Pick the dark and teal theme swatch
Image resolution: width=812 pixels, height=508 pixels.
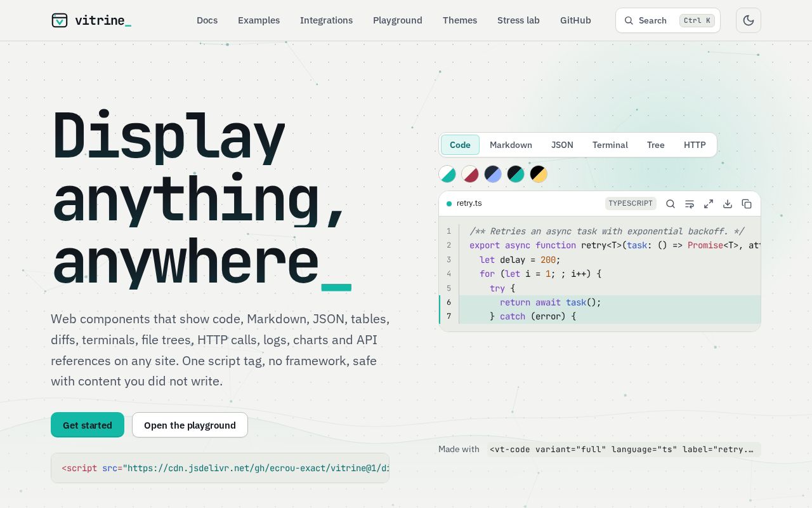516,174
